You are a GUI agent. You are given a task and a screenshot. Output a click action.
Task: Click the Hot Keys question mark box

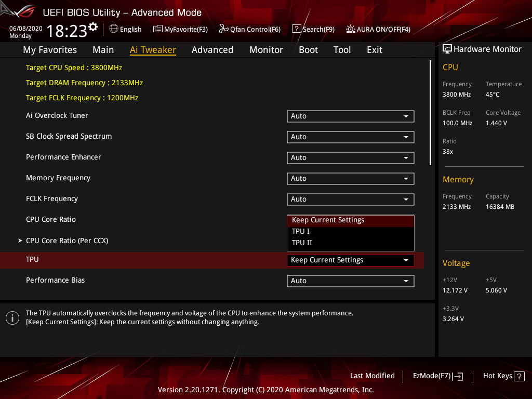519,376
